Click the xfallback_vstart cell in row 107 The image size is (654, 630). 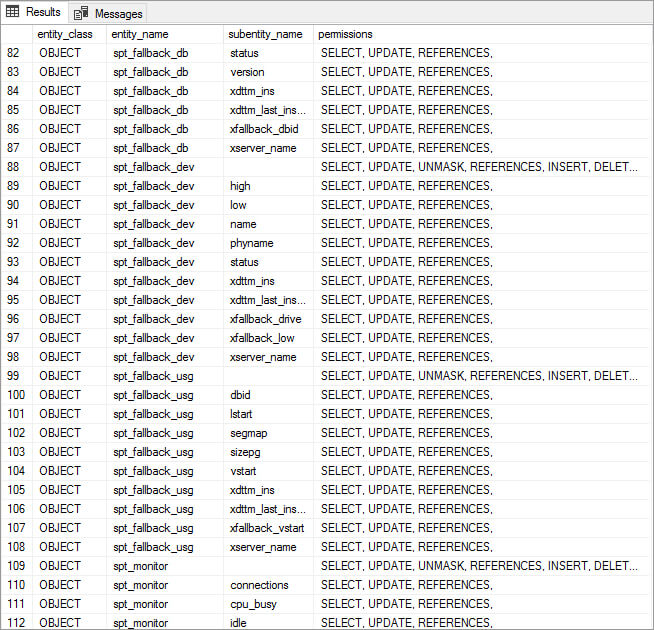coord(266,528)
